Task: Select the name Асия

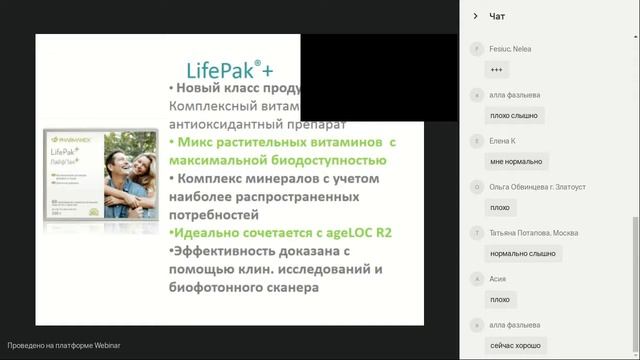Action: pos(497,279)
